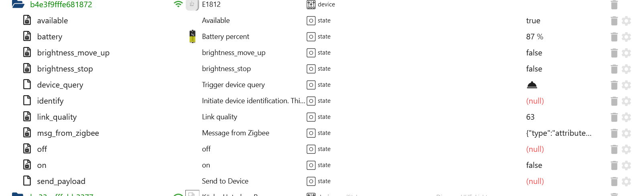The height and width of the screenshot is (196, 644).
Task: Delete the send_payload state
Action: coord(614,182)
